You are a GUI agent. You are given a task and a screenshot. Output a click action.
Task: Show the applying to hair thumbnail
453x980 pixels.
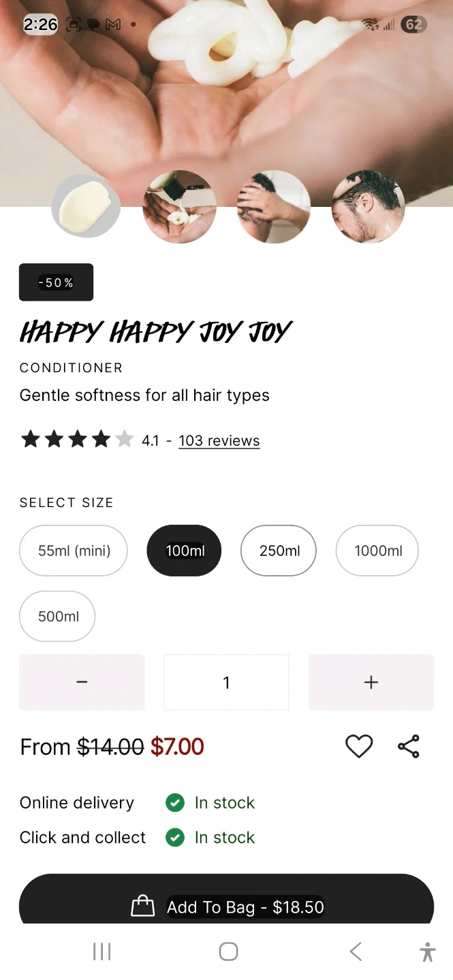pyautogui.click(x=274, y=206)
